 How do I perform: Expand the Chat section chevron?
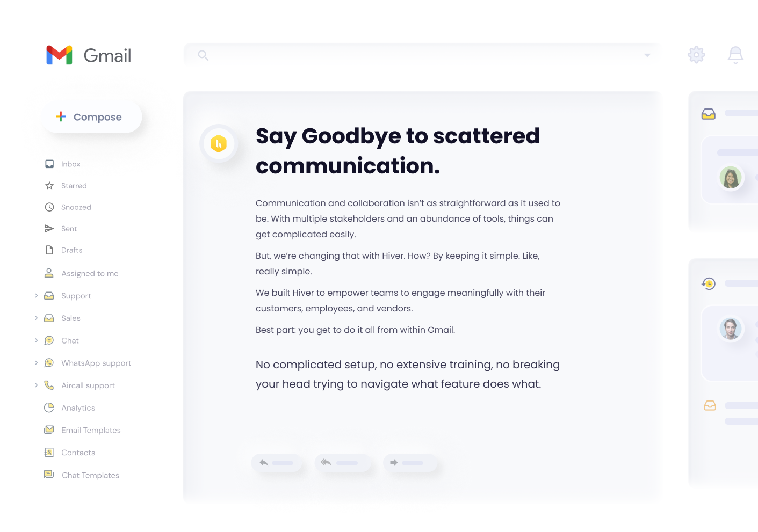point(36,340)
